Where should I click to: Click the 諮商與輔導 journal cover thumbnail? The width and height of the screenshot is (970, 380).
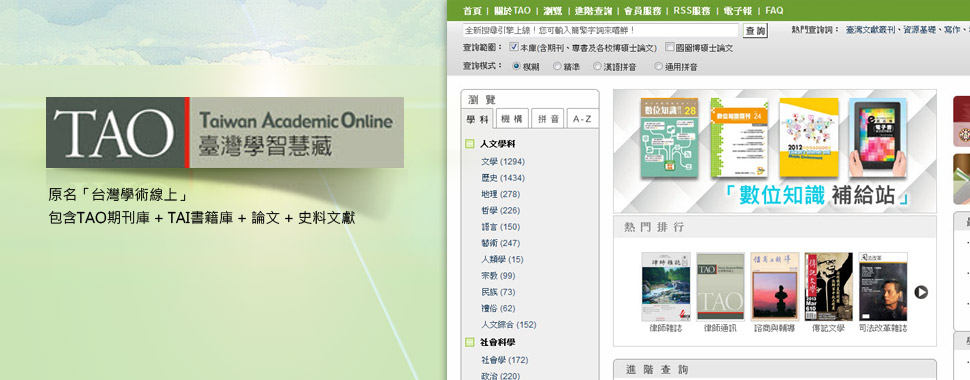point(775,286)
